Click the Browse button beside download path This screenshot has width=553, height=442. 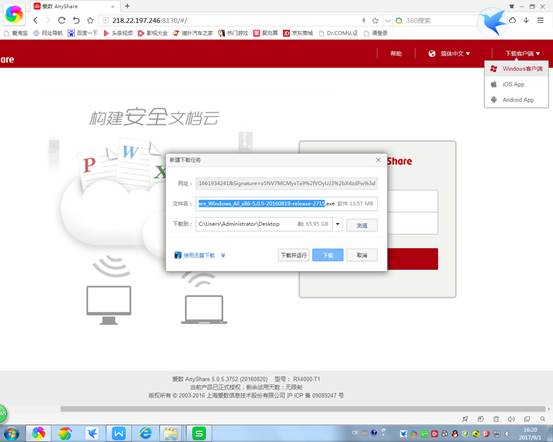pos(362,225)
